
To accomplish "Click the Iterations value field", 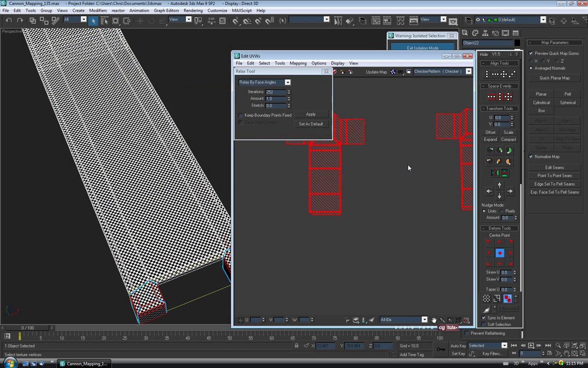I will [276, 92].
